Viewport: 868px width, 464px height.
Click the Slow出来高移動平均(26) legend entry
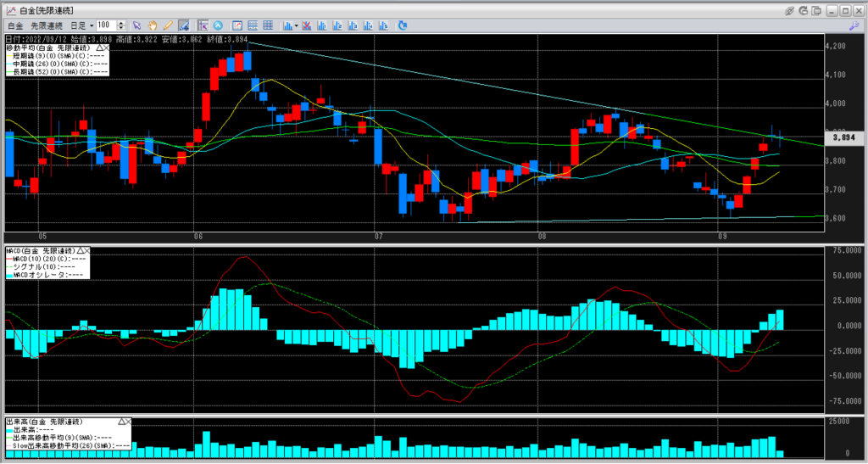(x=68, y=445)
